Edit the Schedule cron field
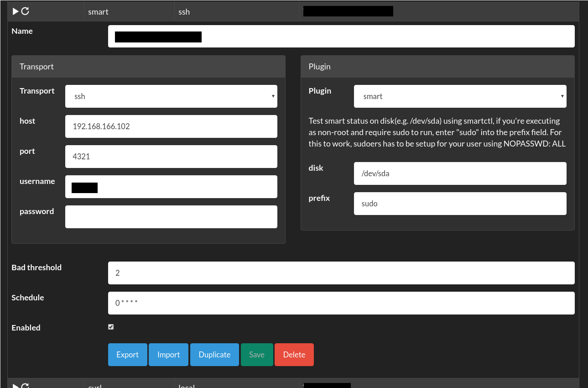The height and width of the screenshot is (388, 588). [341, 303]
